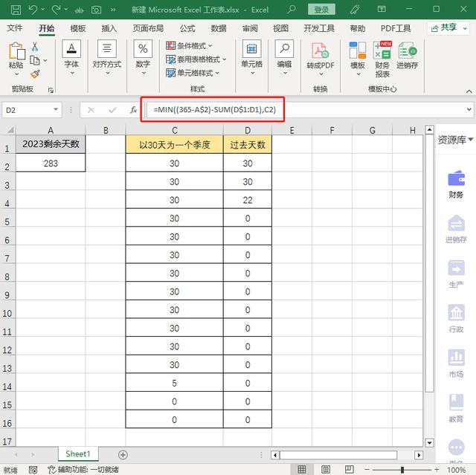Screen dimensions: 476x475
Task: Click the camera screenshot icon
Action: [x=96, y=10]
